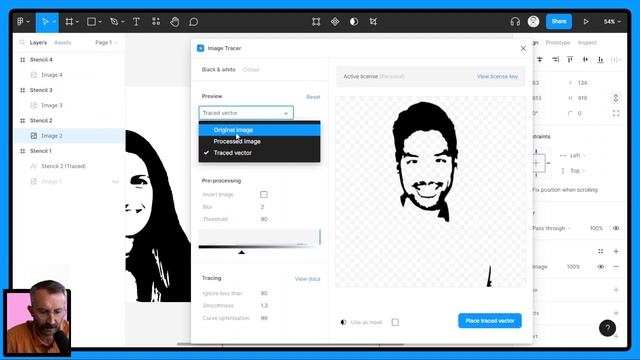Click the align top icon

click(x=570, y=60)
